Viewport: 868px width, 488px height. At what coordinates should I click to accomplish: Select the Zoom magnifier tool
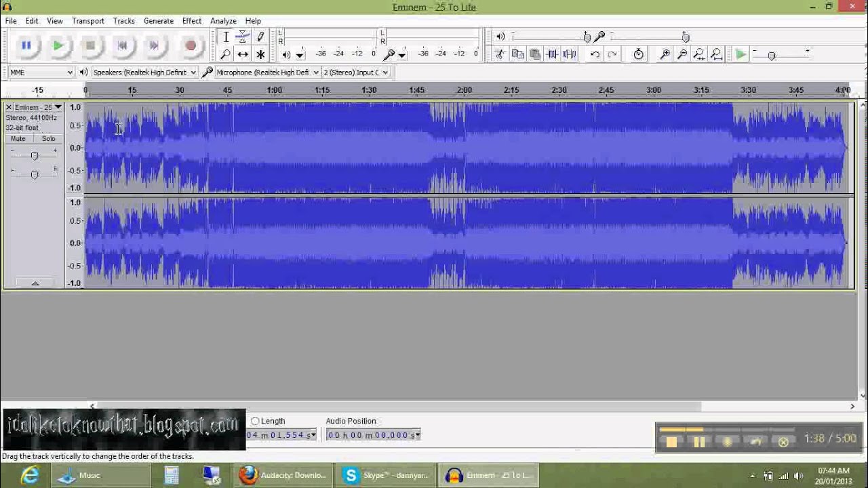(226, 54)
